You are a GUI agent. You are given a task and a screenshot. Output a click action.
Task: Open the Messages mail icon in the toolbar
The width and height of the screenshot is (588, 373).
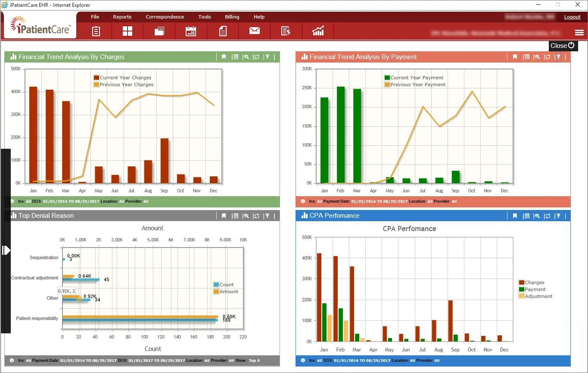click(x=254, y=31)
